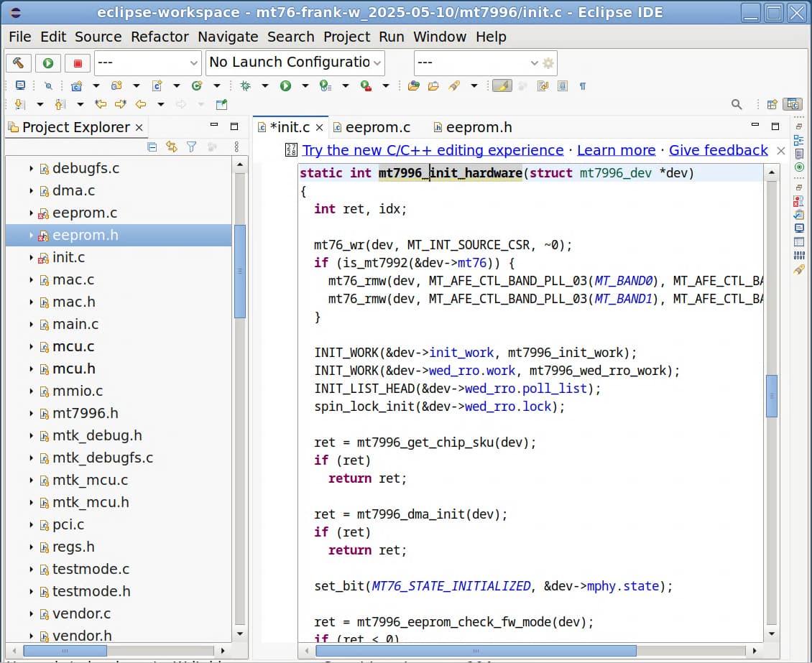Click the Learn more link
Screen dimensions: 812x663
point(617,150)
